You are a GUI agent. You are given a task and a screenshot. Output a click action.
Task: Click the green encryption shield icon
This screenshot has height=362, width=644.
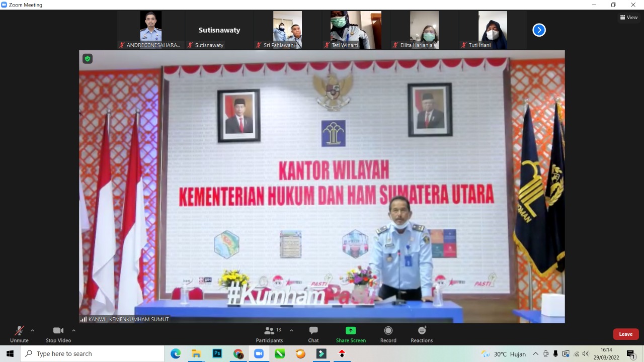tap(88, 59)
